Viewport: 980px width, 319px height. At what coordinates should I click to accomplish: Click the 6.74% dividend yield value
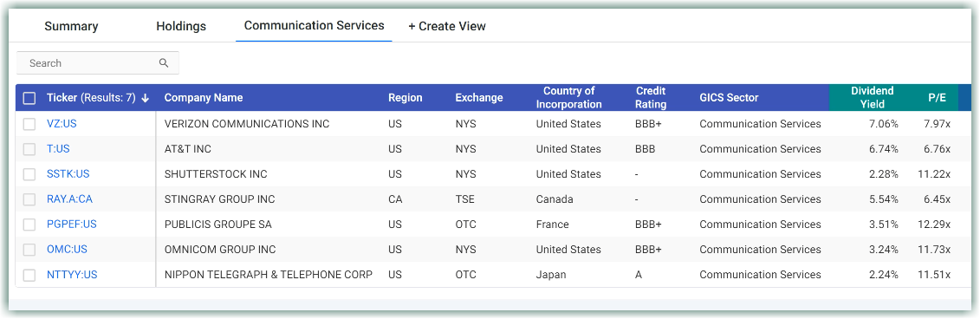pyautogui.click(x=883, y=149)
